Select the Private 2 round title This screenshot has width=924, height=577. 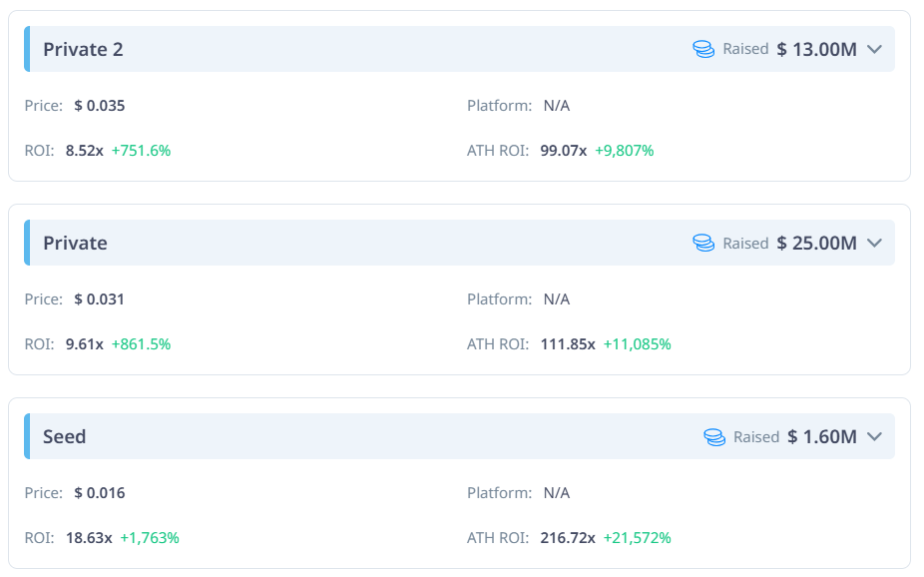click(x=83, y=50)
